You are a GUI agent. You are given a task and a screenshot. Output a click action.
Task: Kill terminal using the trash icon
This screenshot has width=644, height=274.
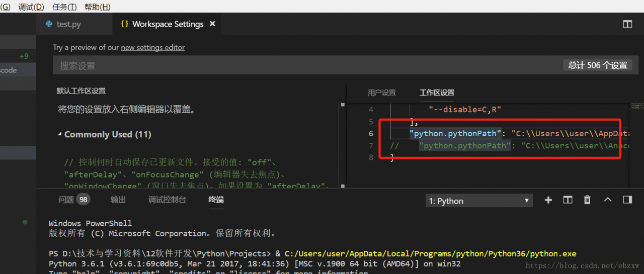click(587, 200)
